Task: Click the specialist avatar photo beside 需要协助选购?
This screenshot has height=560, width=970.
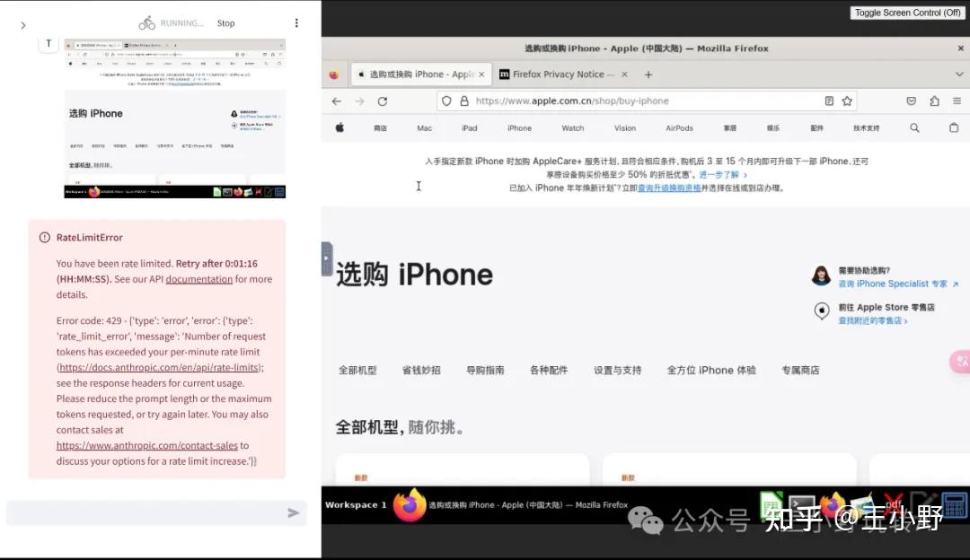Action: (821, 276)
